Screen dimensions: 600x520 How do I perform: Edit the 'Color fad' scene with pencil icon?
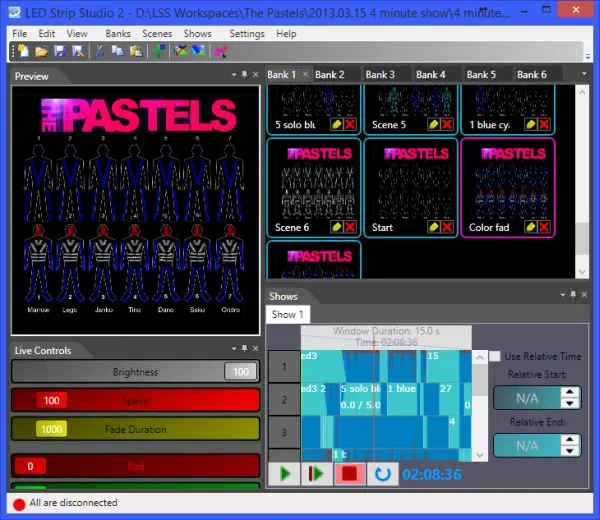click(531, 227)
